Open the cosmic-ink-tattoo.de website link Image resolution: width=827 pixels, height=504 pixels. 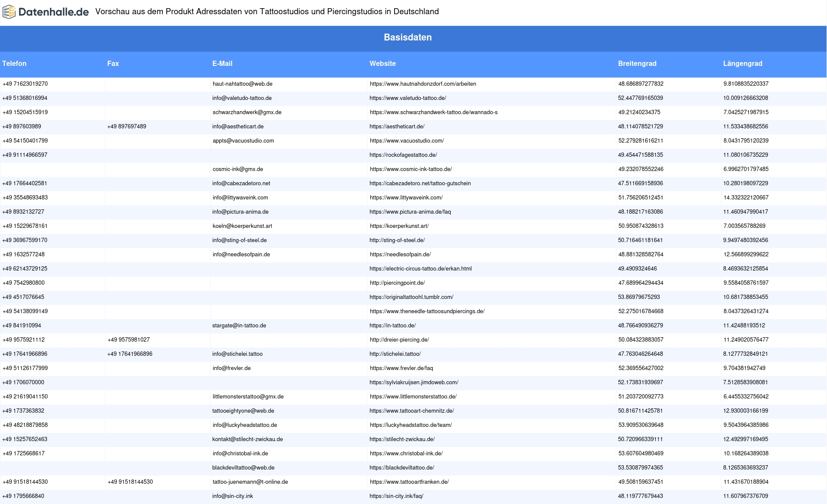coord(411,169)
